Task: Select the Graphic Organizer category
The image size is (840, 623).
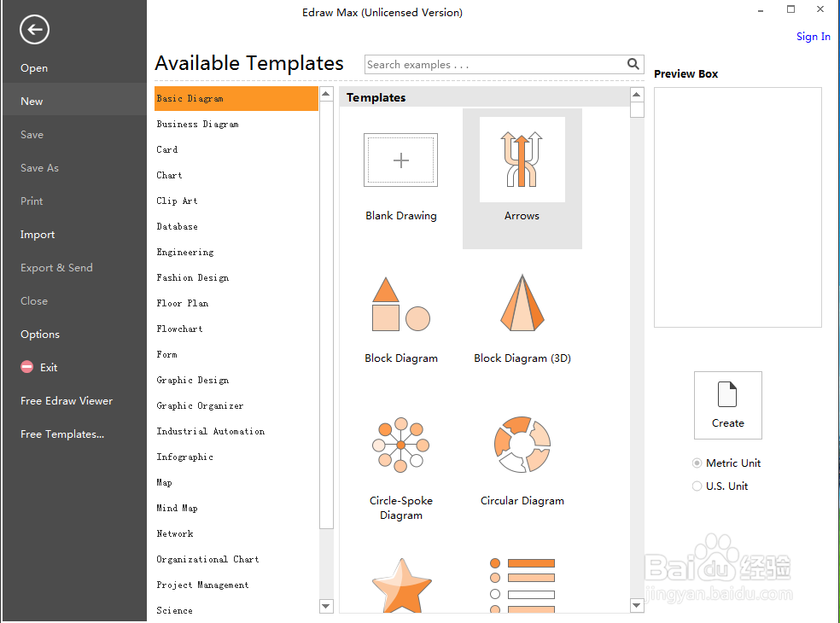Action: click(x=201, y=406)
